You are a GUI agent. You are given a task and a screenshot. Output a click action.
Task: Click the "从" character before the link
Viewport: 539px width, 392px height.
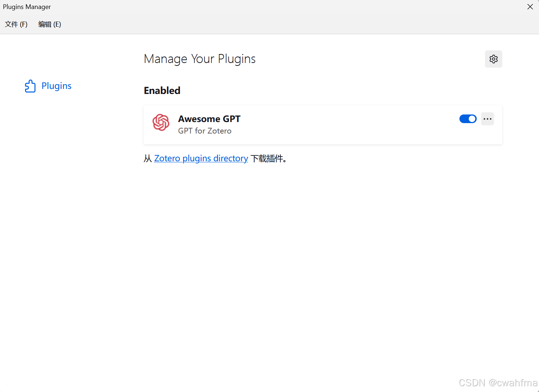pyautogui.click(x=148, y=158)
